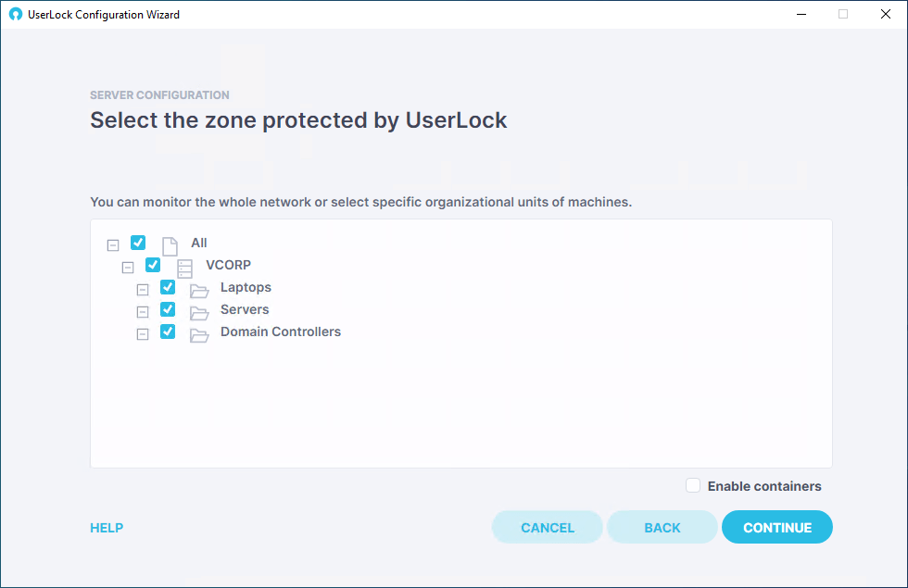The image size is (908, 588).
Task: Uncheck the Laptops checkbox
Action: tap(168, 287)
